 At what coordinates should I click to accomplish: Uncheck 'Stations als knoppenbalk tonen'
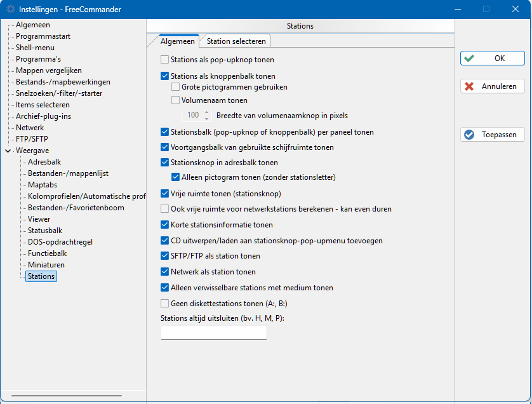point(165,76)
